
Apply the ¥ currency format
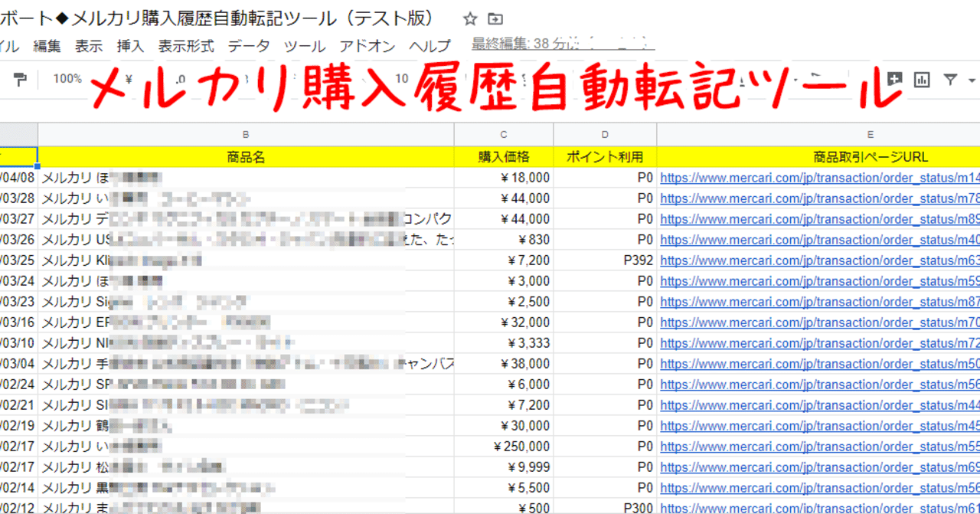tap(129, 78)
